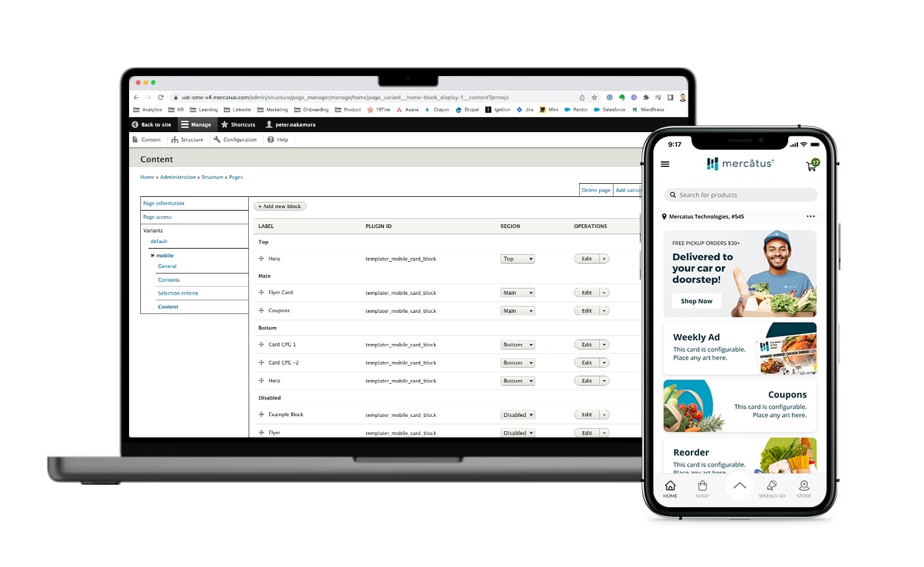Viewport: 924px width, 567px height.
Task: Click in the Search for products field
Action: (x=741, y=195)
